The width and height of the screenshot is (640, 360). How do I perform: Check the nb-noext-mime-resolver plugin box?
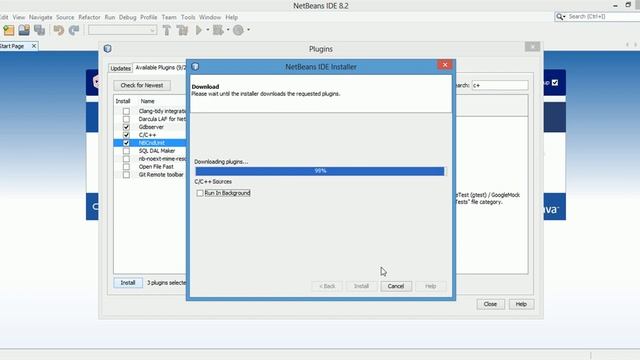point(126,159)
